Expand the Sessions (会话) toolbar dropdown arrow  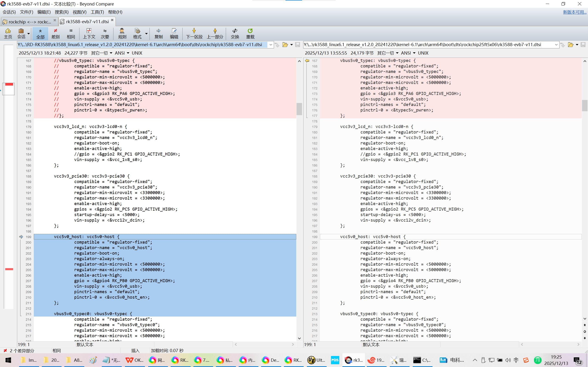pyautogui.click(x=29, y=34)
